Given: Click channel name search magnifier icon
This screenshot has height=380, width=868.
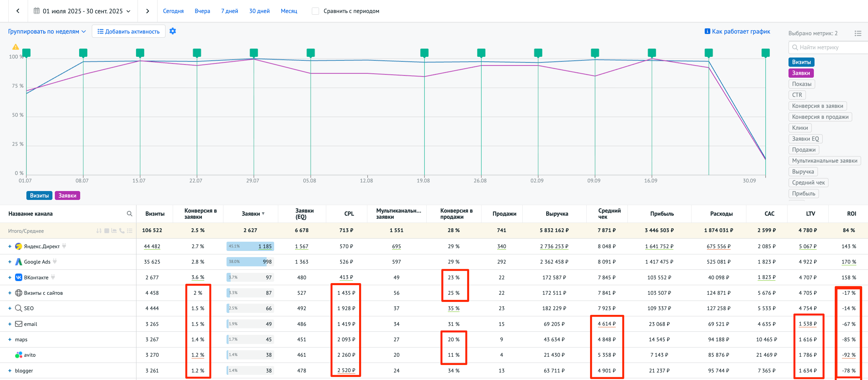Looking at the screenshot, I should pos(130,214).
